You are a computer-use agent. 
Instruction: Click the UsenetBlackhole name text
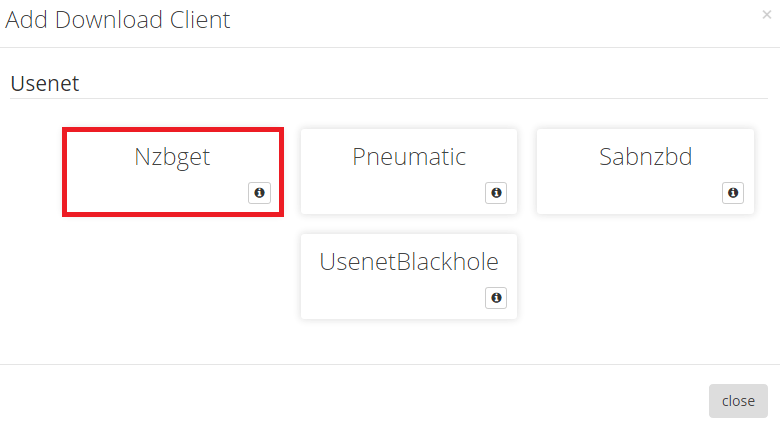coord(409,262)
